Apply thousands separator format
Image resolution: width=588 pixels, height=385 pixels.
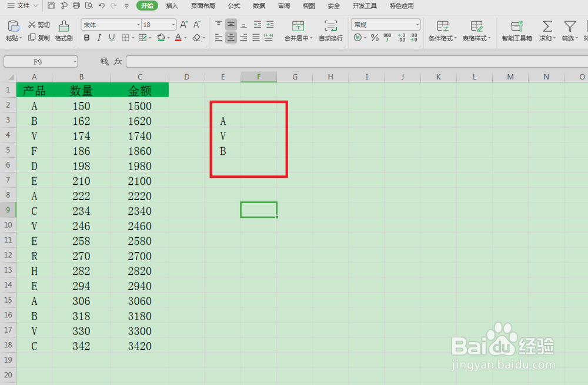387,38
